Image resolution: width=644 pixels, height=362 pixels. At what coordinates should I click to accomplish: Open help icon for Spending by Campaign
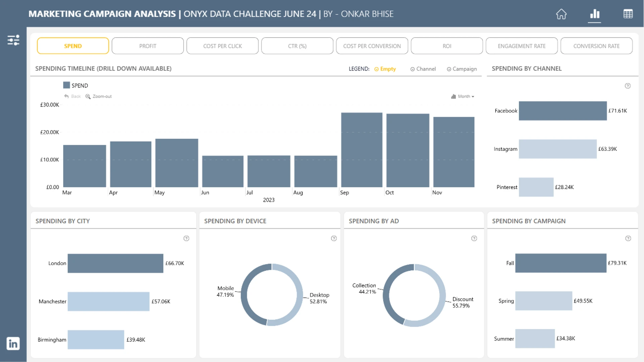(x=628, y=238)
